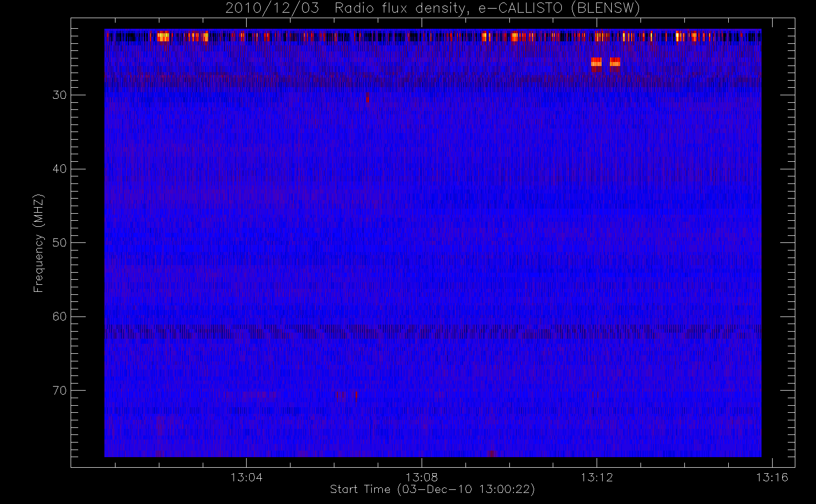Click the plot title '2010/12/03 Radio flux density'
This screenshot has width=816, height=504.
click(433, 8)
